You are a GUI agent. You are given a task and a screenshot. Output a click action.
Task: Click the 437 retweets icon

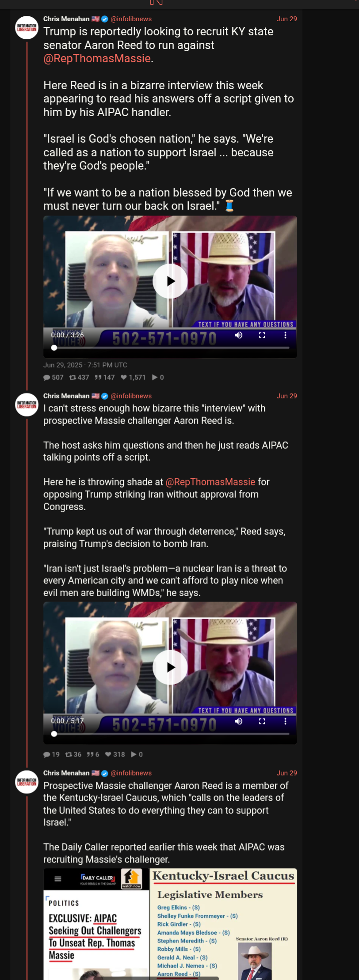click(73, 378)
